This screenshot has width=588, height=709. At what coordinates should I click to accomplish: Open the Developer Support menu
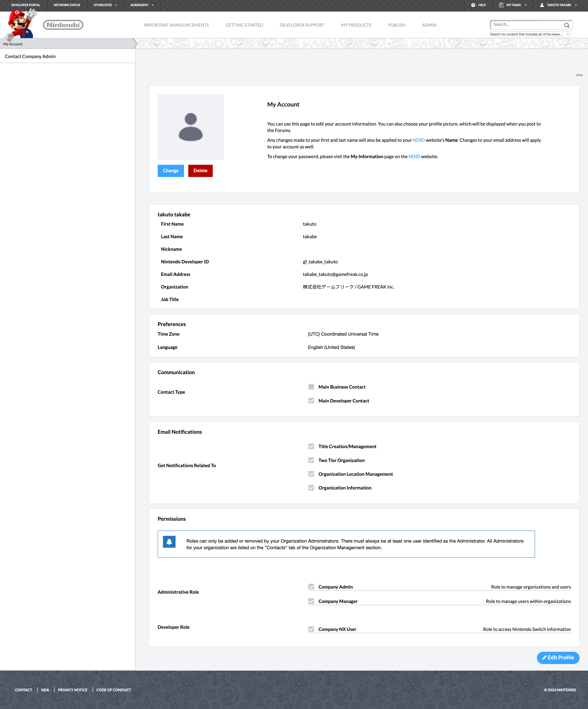coord(302,25)
